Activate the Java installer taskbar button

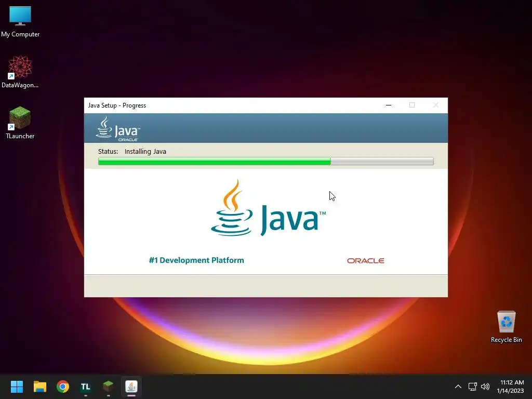click(131, 387)
